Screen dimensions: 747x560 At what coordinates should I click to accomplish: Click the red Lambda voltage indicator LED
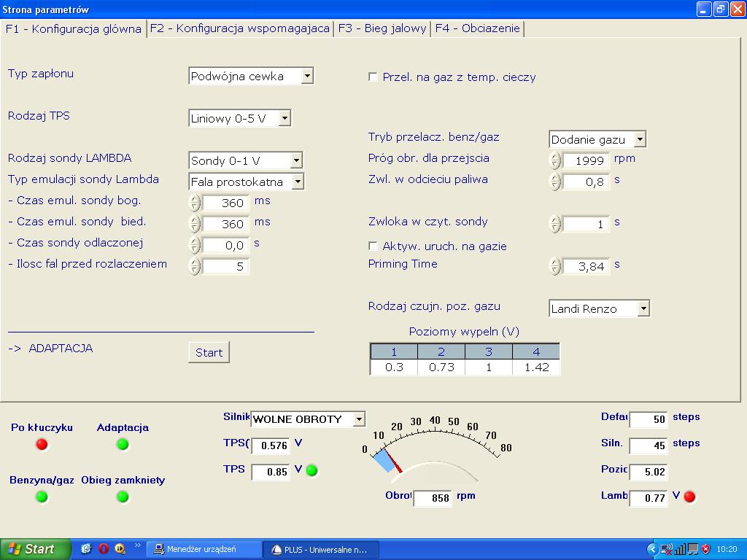689,497
